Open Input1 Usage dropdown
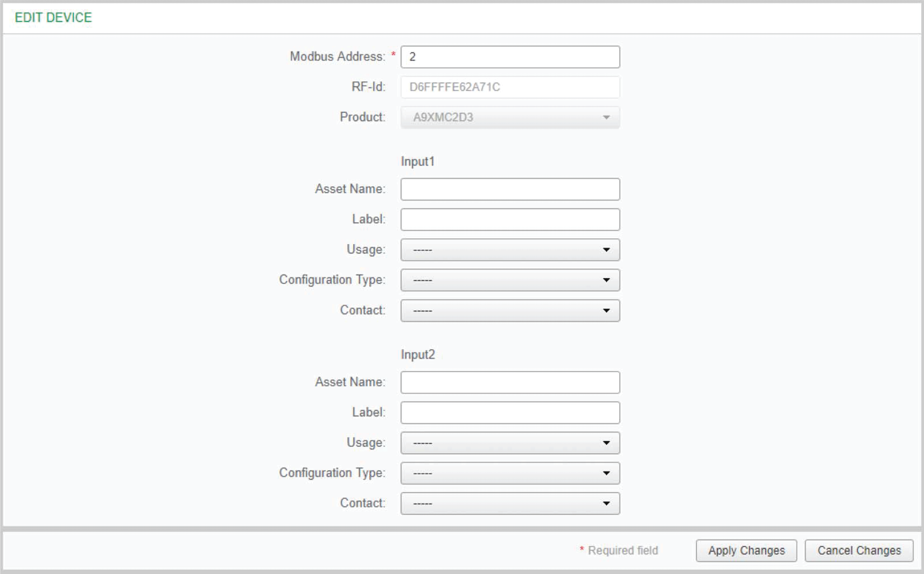Screen dimensions: 924x574 click(510, 250)
